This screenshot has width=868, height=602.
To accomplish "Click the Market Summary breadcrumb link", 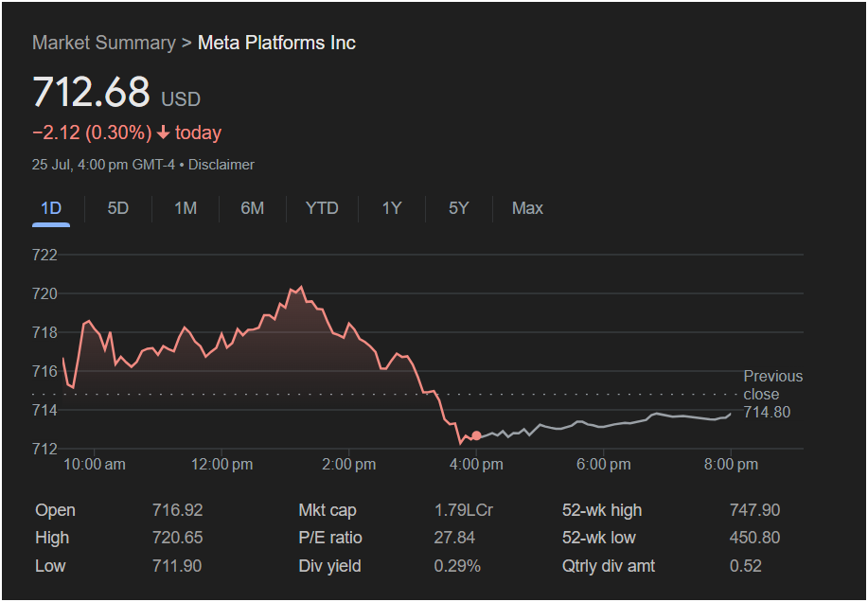I will click(x=104, y=43).
